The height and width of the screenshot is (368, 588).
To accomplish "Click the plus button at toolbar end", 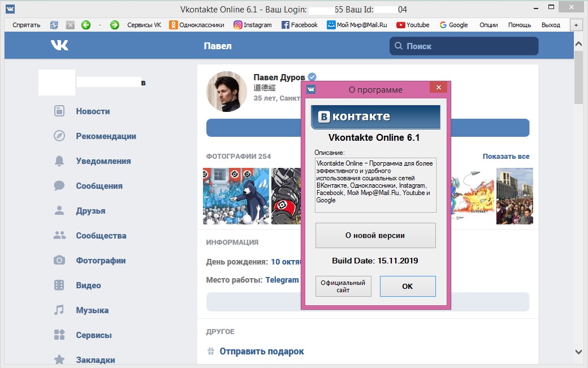I will pyautogui.click(x=576, y=25).
